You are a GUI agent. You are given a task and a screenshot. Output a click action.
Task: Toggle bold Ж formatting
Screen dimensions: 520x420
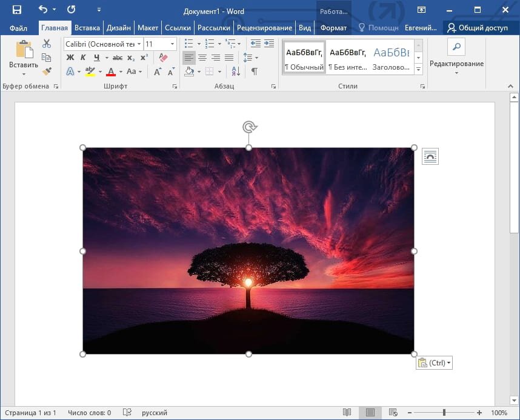pos(70,58)
